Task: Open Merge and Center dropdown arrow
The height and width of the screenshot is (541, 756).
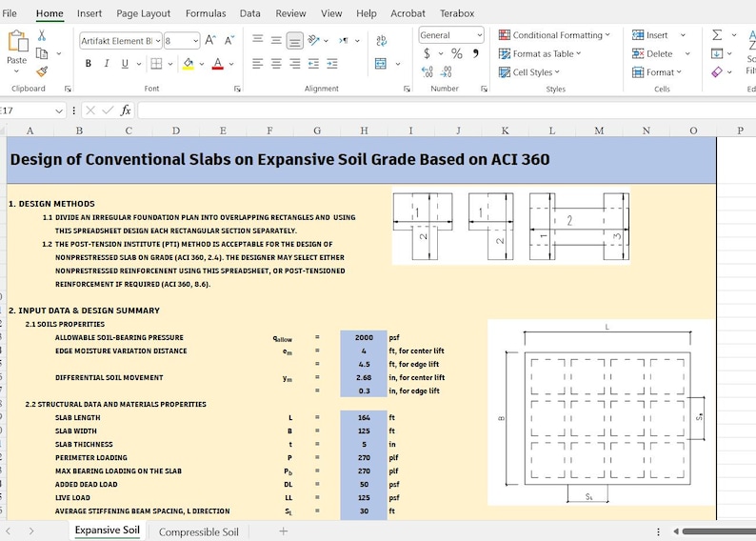Action: coord(398,64)
